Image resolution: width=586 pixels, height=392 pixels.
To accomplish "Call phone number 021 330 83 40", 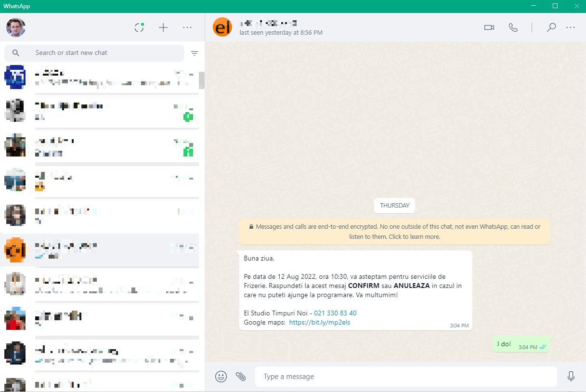I will click(x=335, y=313).
